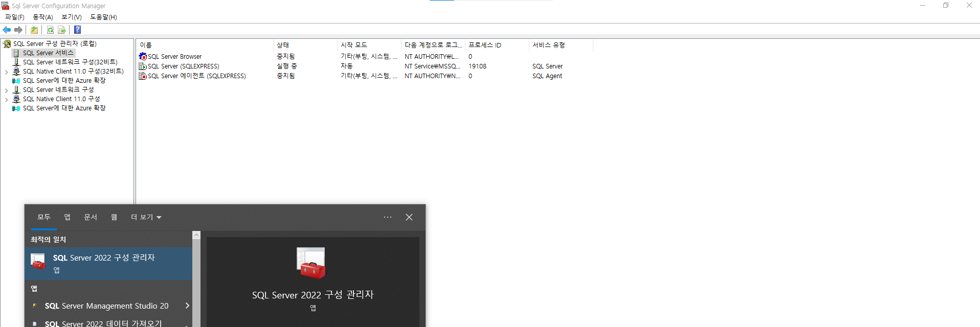Viewport: 980px width, 327px height.
Task: Select the SQL Server 에이전트 (SQLEXPRESS) row name
Action: pos(196,76)
